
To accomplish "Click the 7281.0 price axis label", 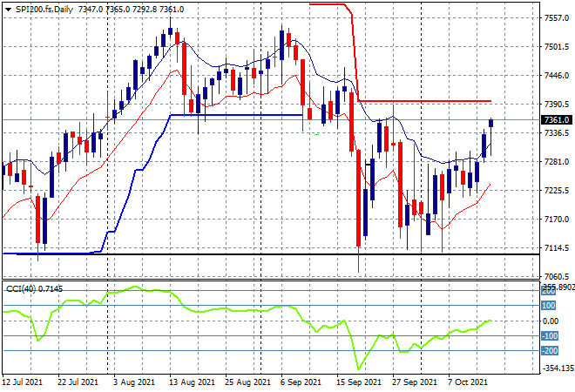I will click(557, 162).
